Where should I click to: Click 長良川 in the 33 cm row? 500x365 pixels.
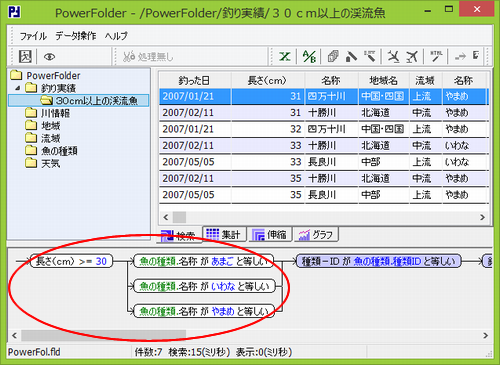click(x=331, y=162)
